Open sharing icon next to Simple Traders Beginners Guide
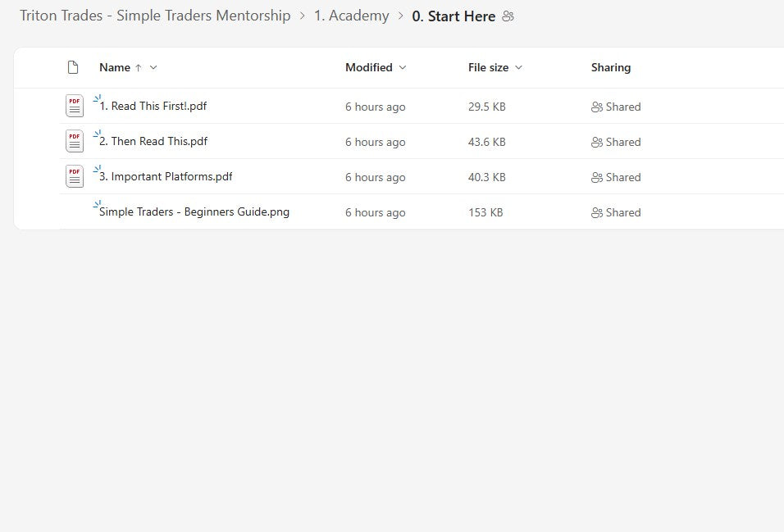This screenshot has width=784, height=532. pos(596,212)
